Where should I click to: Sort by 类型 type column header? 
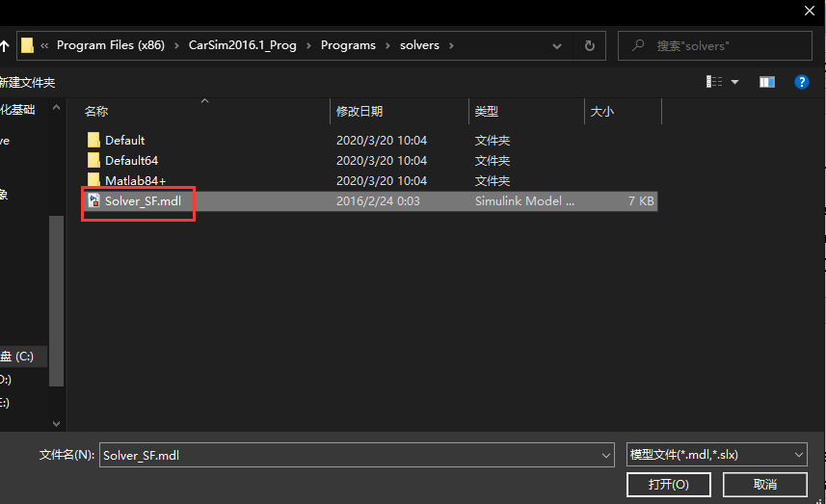coord(486,111)
